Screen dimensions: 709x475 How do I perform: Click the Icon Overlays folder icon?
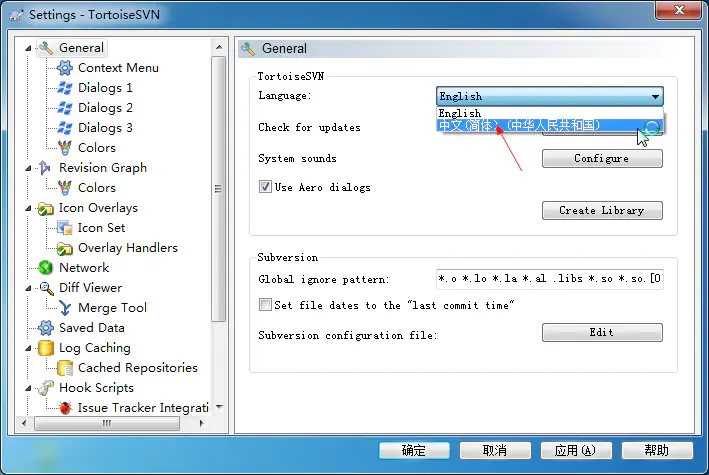point(45,208)
